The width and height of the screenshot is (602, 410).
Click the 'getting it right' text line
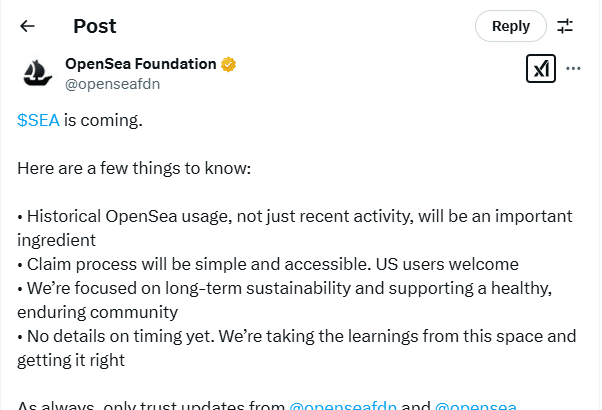click(x=71, y=360)
